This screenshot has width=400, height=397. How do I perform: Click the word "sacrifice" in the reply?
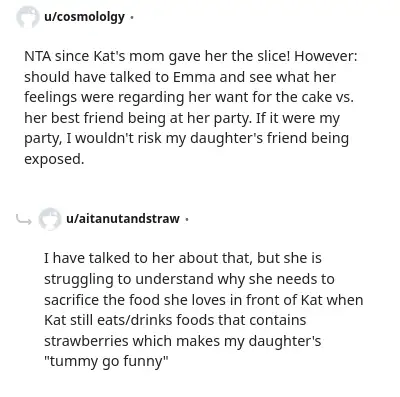[71, 300]
